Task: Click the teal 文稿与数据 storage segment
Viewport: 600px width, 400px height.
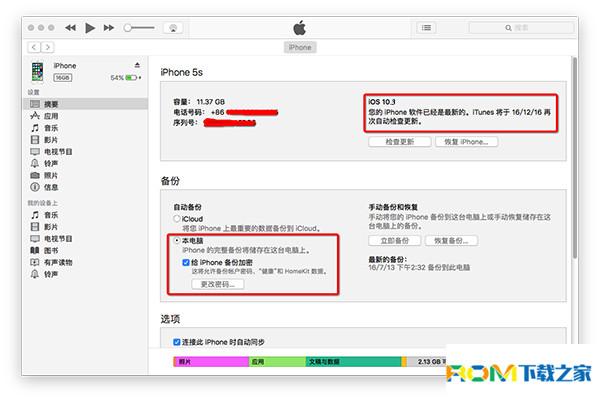Action: click(354, 361)
